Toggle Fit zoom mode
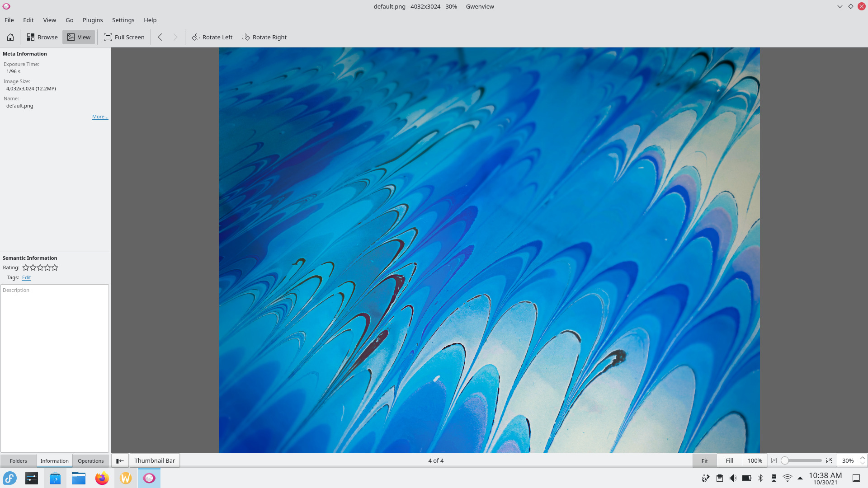 coord(704,461)
